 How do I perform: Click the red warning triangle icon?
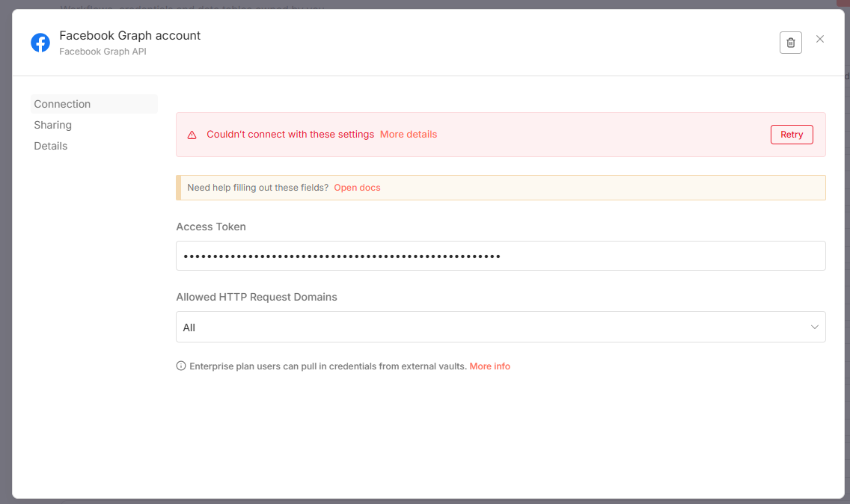tap(192, 135)
